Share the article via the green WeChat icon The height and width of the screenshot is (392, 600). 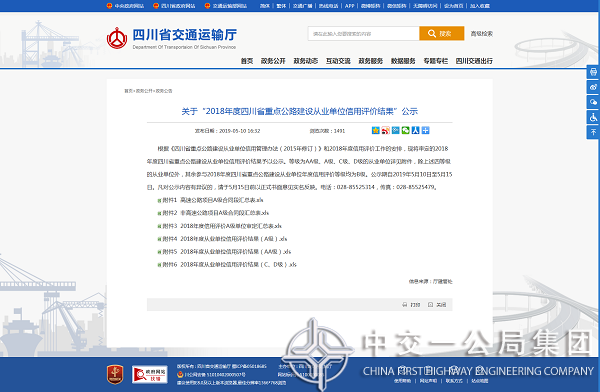pyautogui.click(x=406, y=130)
